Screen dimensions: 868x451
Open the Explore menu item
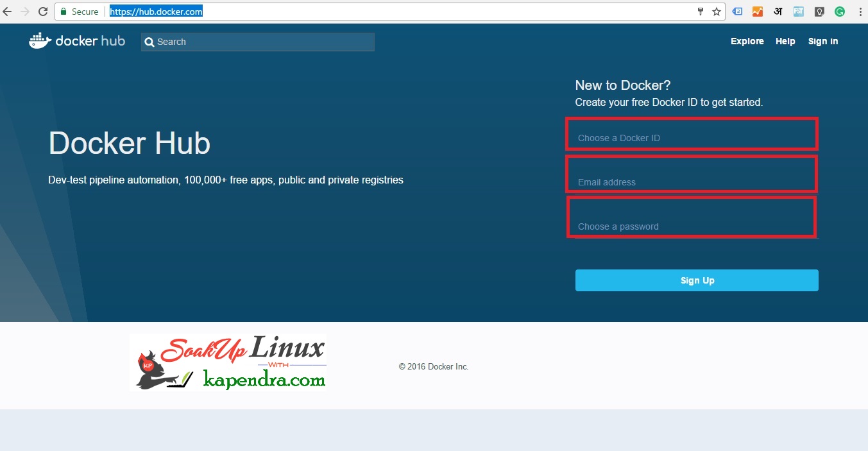[747, 41]
